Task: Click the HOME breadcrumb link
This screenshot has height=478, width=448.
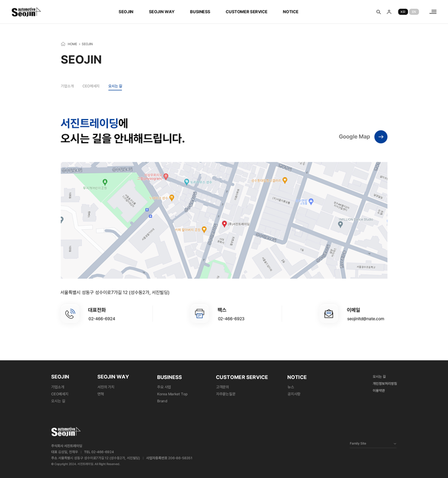Action: pos(73,44)
